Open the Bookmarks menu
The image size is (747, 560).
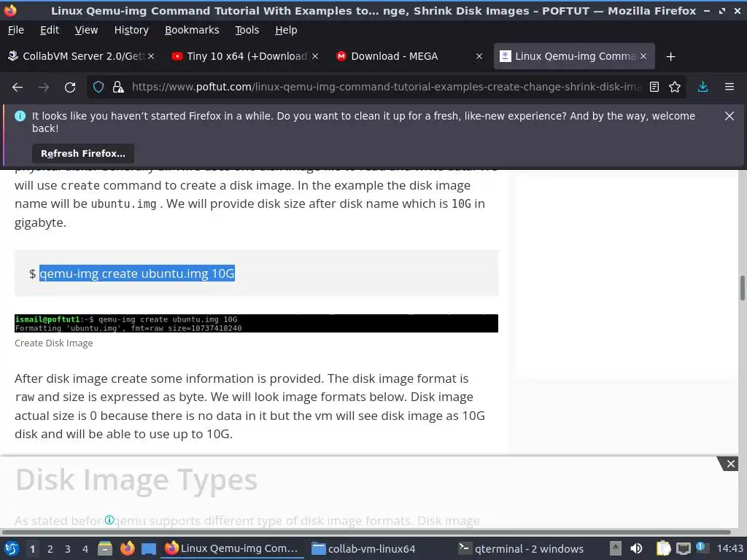tap(192, 30)
